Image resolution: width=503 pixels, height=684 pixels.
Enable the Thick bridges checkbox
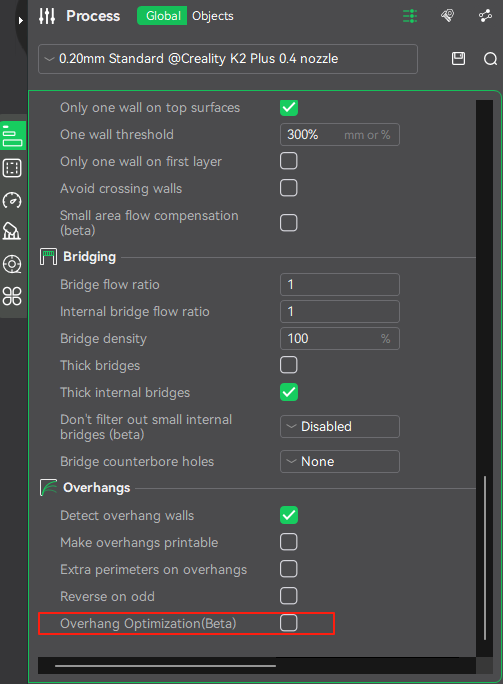coord(288,365)
